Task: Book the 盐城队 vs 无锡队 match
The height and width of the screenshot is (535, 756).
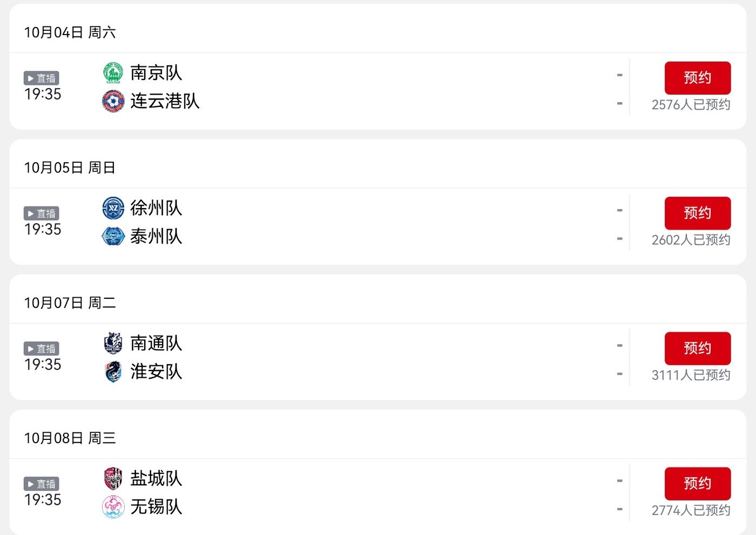Action: click(x=697, y=483)
